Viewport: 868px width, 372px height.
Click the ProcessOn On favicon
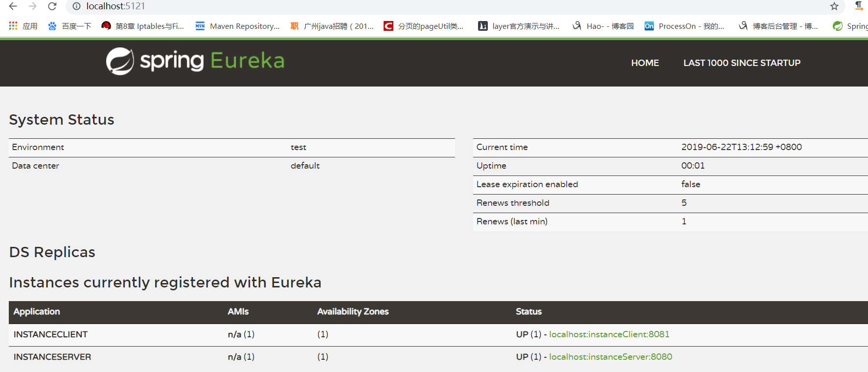649,26
